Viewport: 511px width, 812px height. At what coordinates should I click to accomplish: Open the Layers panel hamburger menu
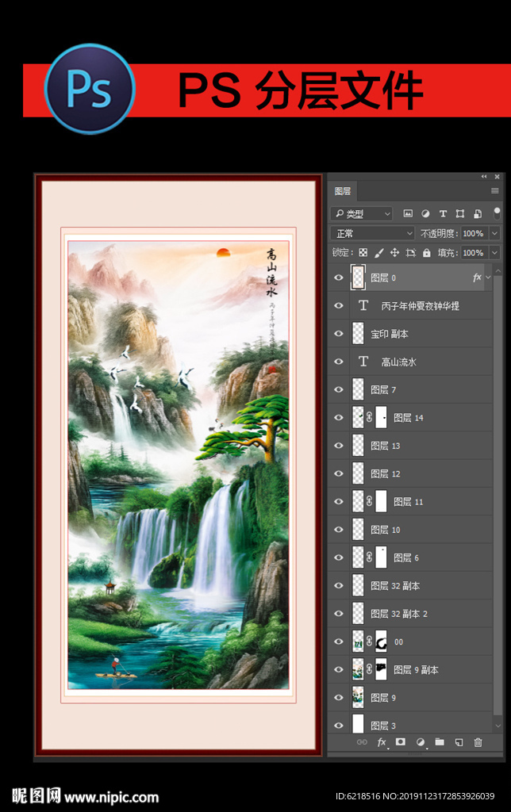495,191
